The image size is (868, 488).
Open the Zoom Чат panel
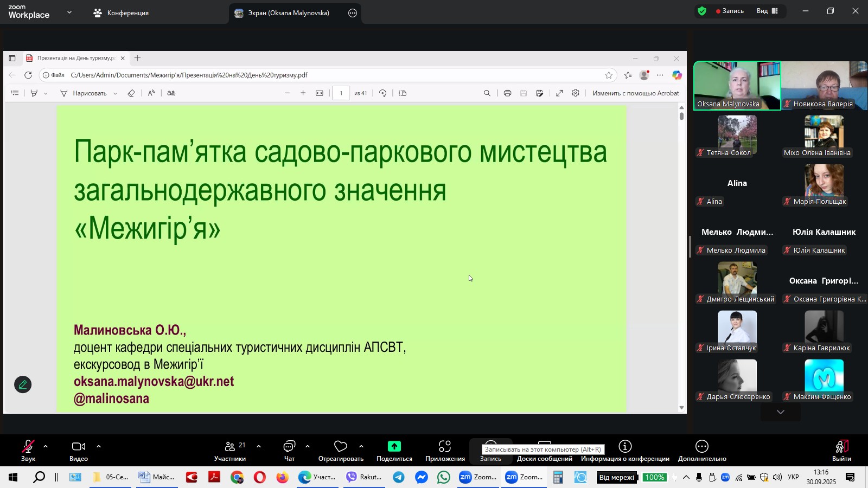tap(289, 451)
